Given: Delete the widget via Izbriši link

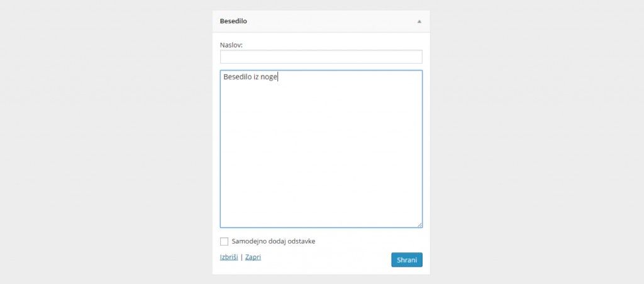Looking at the screenshot, I should [228, 257].
